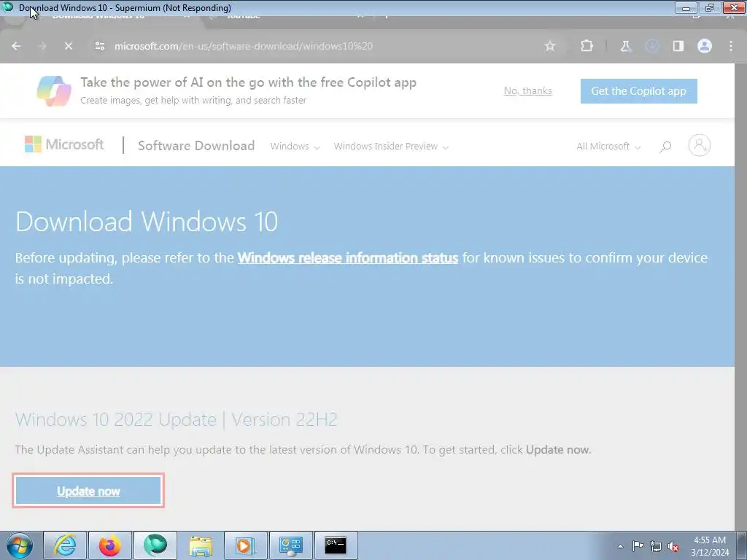The height and width of the screenshot is (560, 747).
Task: Click the Microsoft sign-in account icon
Action: coord(700,145)
